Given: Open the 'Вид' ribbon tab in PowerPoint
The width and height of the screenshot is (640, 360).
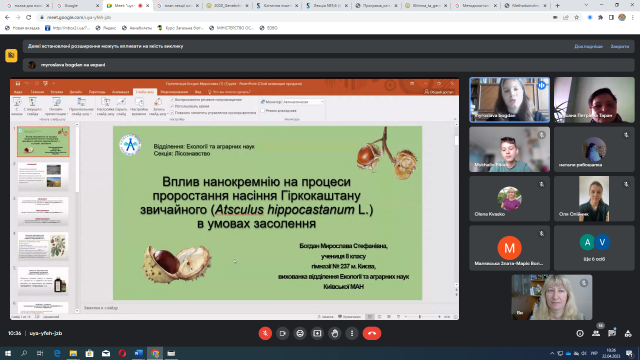Looking at the screenshot, I should (198, 92).
